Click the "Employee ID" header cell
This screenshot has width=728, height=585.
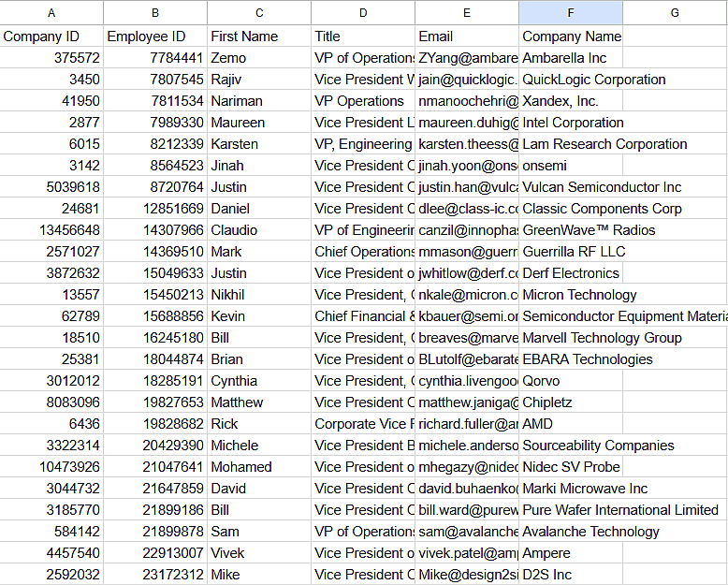(x=155, y=37)
